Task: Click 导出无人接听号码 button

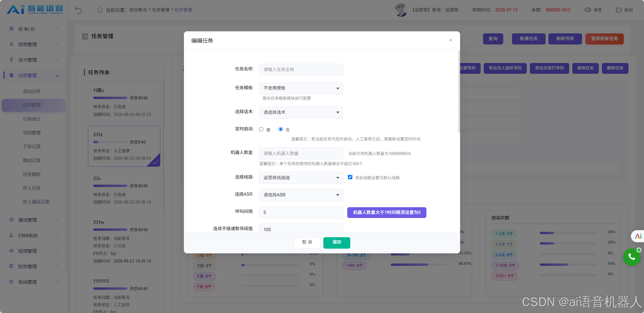Action: coord(505,68)
